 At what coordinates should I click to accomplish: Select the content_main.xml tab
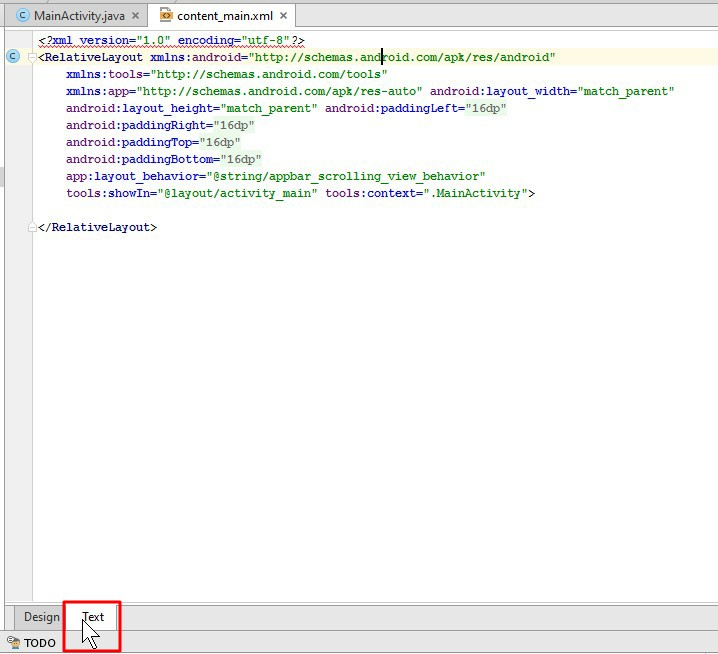pyautogui.click(x=224, y=16)
